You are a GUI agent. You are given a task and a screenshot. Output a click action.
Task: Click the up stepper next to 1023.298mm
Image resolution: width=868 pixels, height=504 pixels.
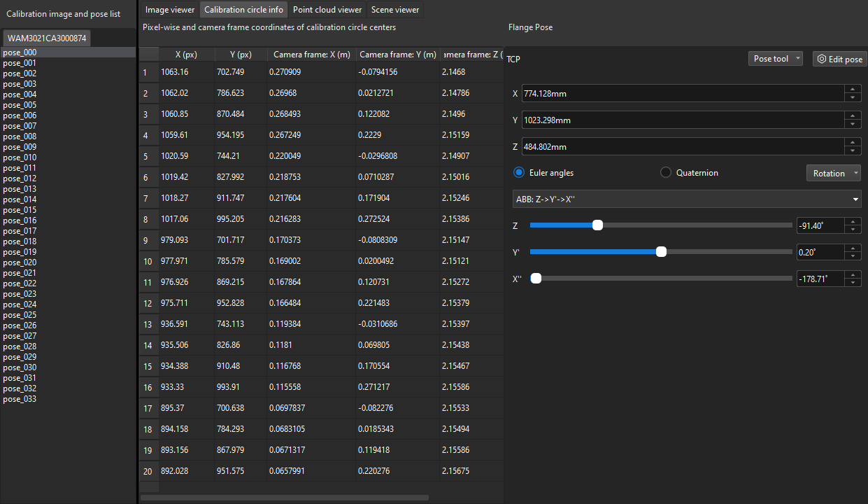[x=853, y=116]
